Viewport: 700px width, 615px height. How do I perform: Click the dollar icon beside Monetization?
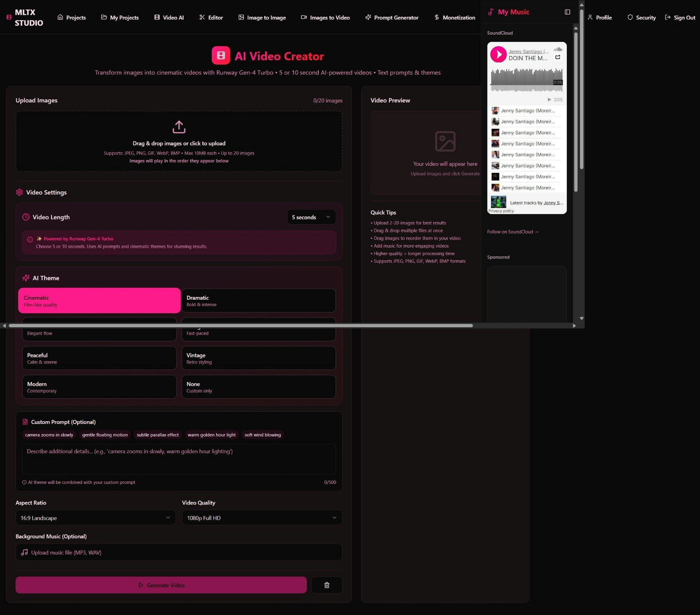click(x=437, y=18)
